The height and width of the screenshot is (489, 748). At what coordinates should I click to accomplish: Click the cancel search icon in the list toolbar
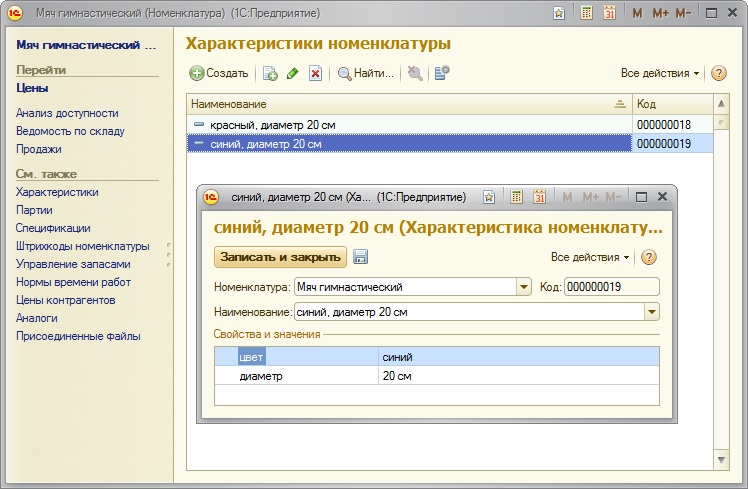pos(415,73)
